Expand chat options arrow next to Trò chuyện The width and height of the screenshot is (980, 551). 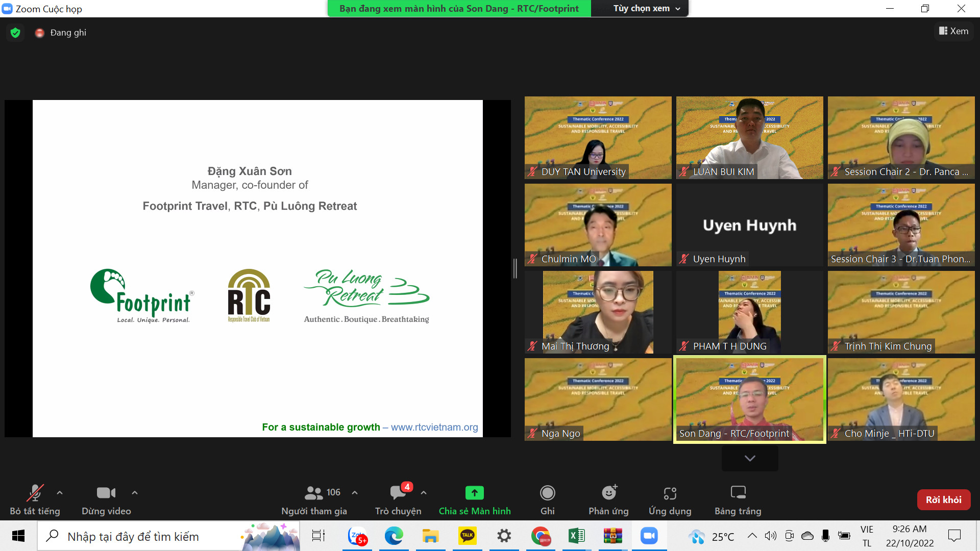pos(424,493)
